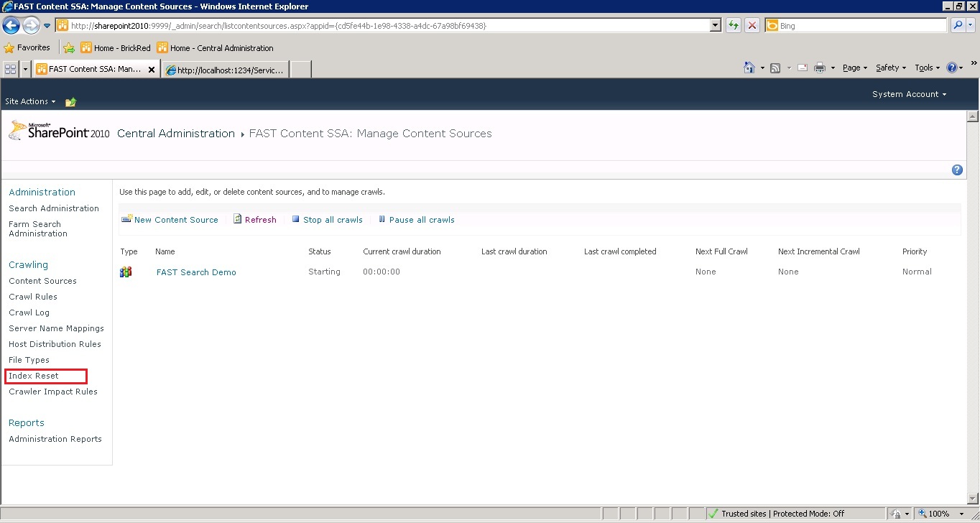Click the IE Help question mark icon
This screenshot has height=523, width=980.
[953, 68]
